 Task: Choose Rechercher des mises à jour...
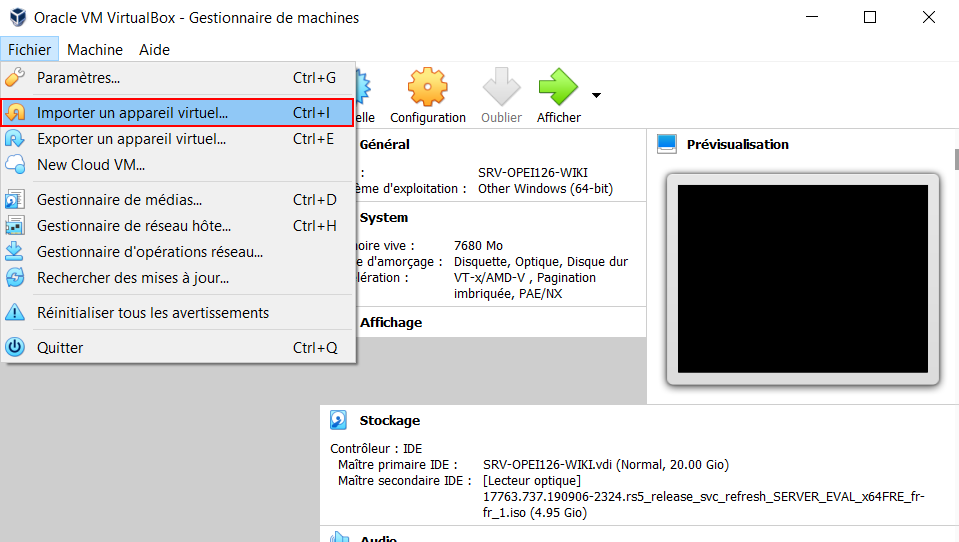(x=178, y=278)
